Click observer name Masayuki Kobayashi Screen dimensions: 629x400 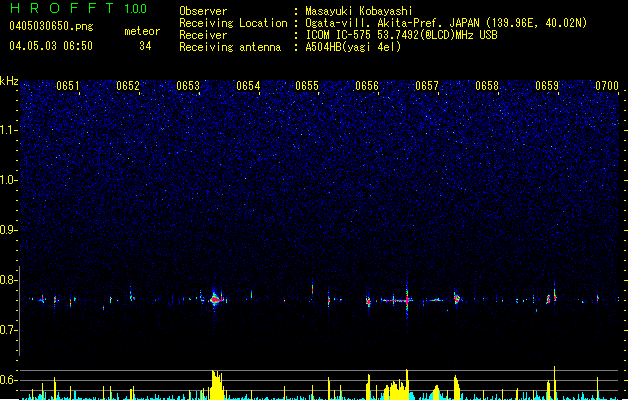359,11
